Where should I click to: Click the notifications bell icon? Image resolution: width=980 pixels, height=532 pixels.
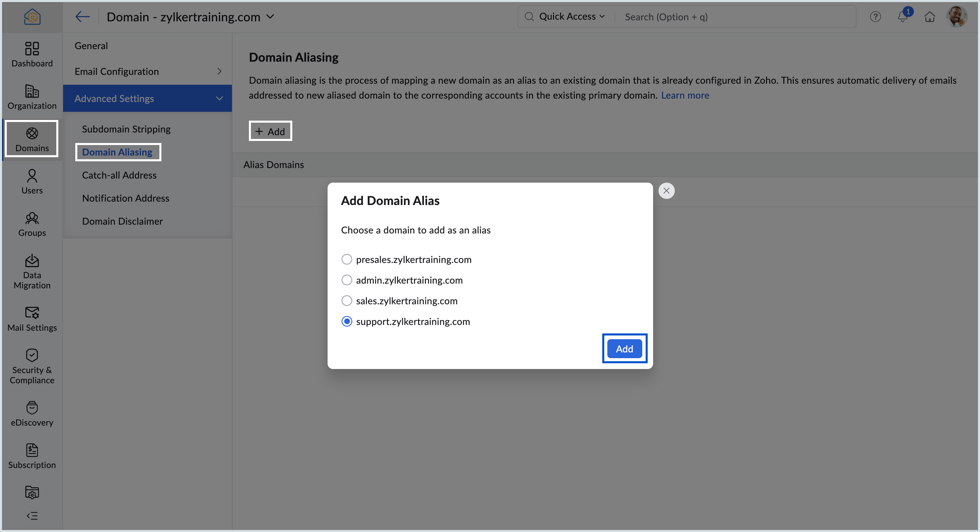pos(902,17)
